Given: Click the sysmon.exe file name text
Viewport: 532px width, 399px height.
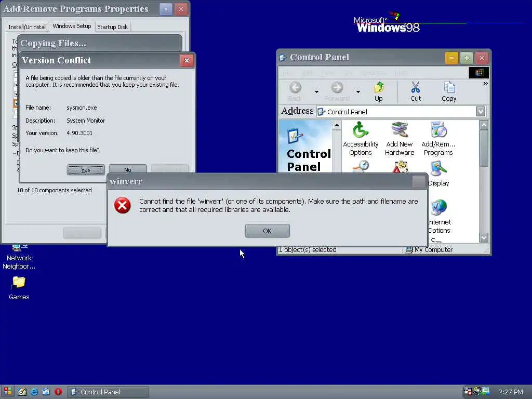Looking at the screenshot, I should [82, 108].
